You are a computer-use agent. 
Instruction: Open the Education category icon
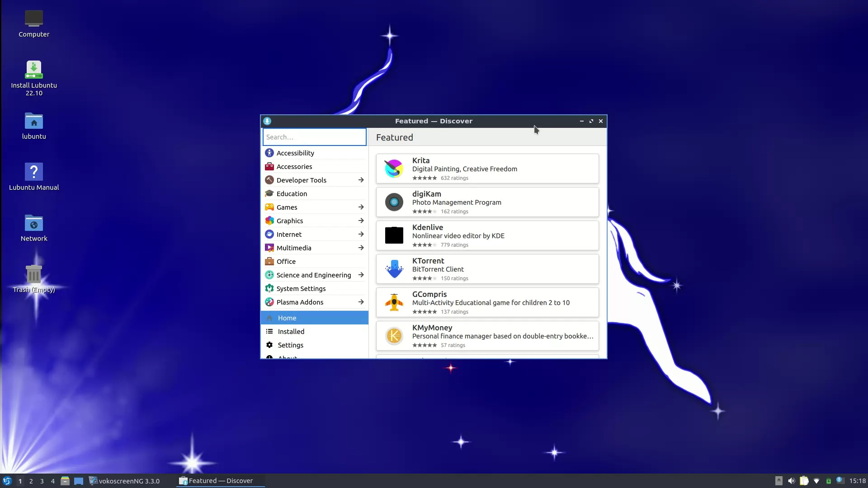[x=269, y=193]
